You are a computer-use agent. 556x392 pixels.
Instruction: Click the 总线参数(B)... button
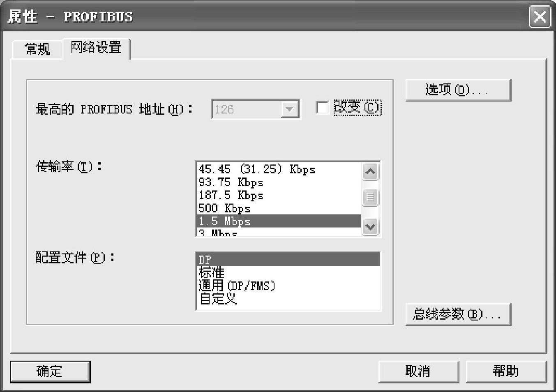[458, 314]
